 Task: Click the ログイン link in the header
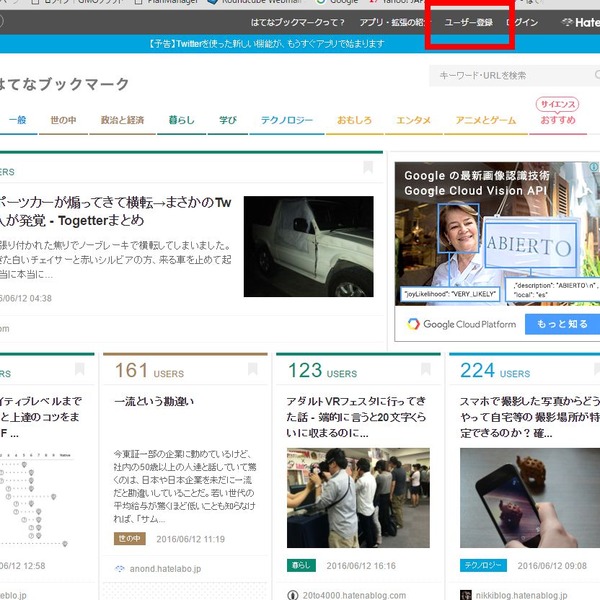(522, 23)
